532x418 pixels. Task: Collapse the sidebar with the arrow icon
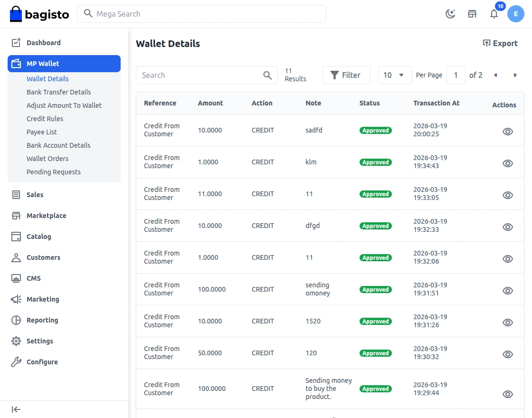click(x=16, y=409)
